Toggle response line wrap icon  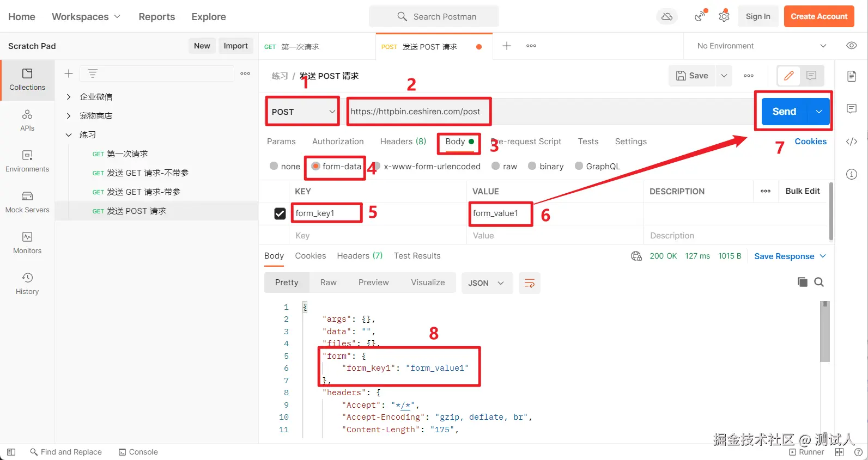(529, 283)
